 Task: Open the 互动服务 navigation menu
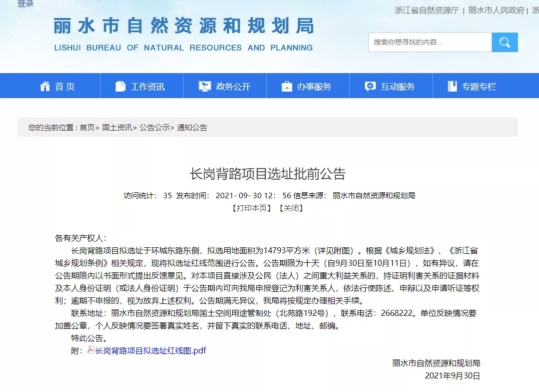pos(391,86)
